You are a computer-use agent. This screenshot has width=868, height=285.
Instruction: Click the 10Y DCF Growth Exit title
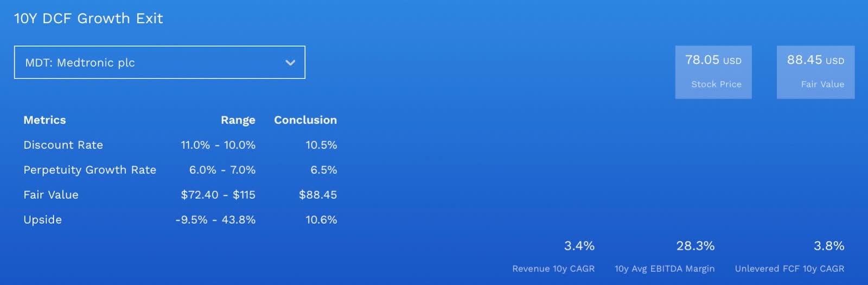[88, 18]
